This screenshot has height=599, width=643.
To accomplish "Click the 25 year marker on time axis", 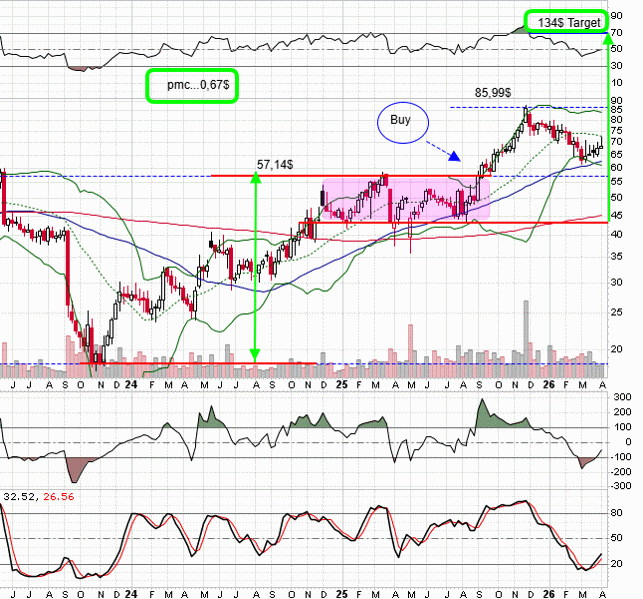I will click(341, 384).
